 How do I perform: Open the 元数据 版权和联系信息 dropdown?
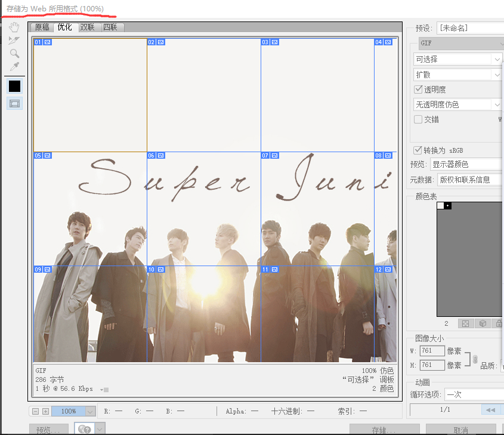click(471, 180)
